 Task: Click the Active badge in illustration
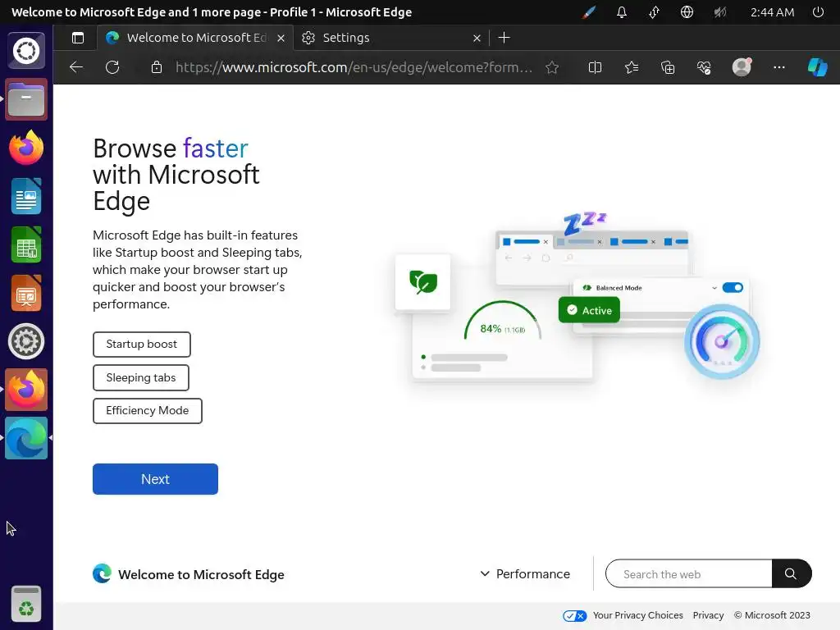click(x=589, y=310)
